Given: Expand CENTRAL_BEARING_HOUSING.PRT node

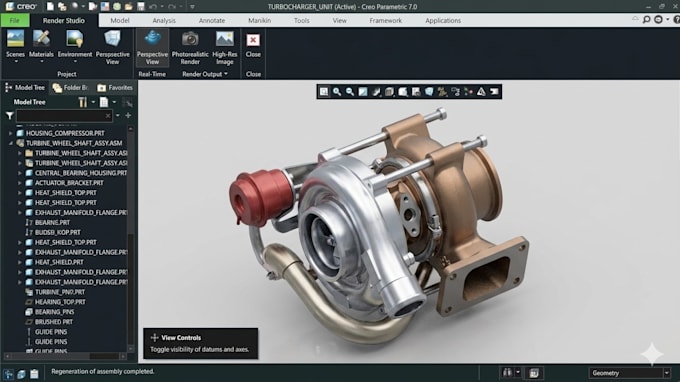Looking at the screenshot, I should 20,173.
